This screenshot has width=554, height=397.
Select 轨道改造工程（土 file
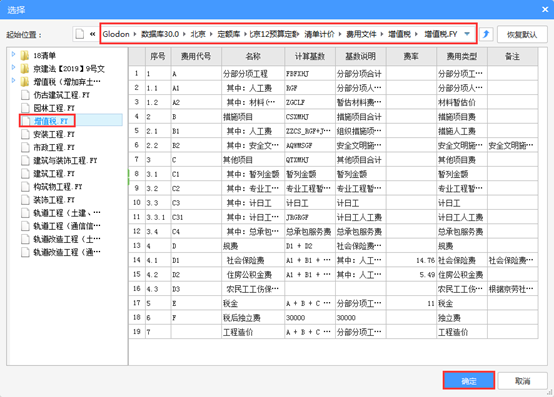click(67, 239)
